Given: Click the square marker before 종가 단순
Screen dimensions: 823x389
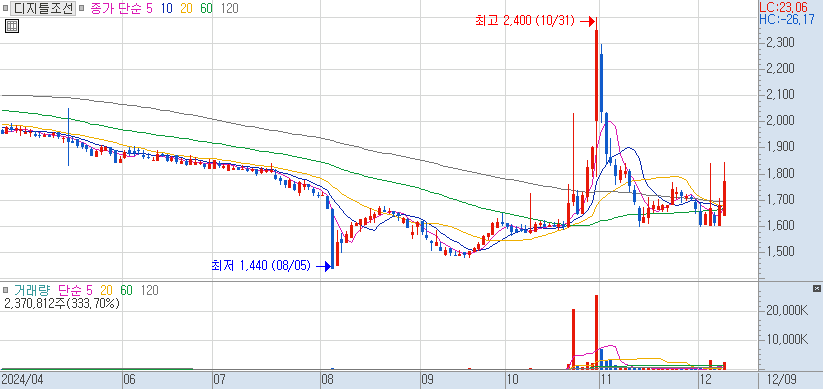Looking at the screenshot, I should tap(82, 9).
